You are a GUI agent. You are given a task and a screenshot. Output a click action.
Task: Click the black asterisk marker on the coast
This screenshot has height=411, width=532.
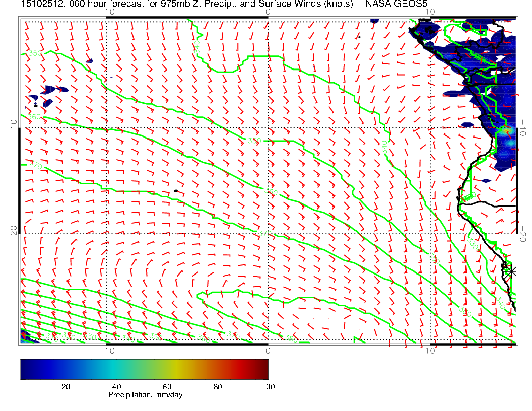pos(512,271)
